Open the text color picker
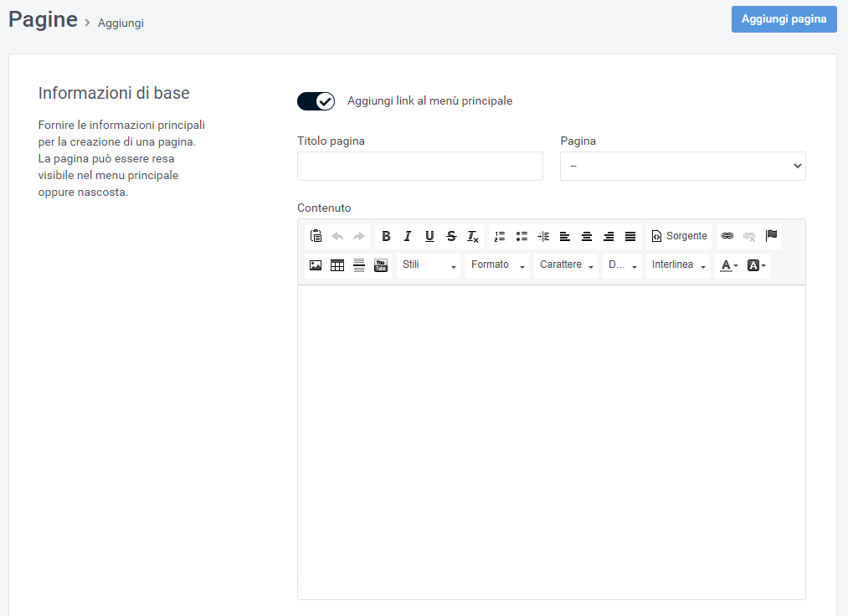The height and width of the screenshot is (616, 848). 729,265
